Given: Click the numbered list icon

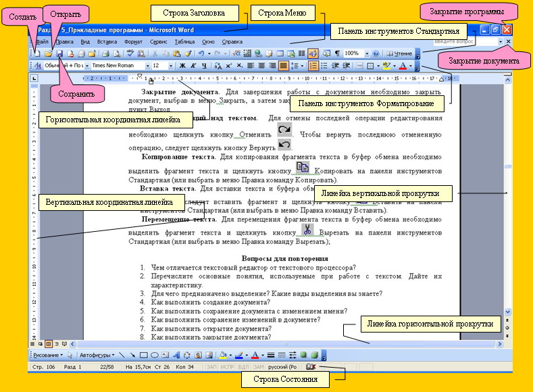Looking at the screenshot, I should (313, 66).
